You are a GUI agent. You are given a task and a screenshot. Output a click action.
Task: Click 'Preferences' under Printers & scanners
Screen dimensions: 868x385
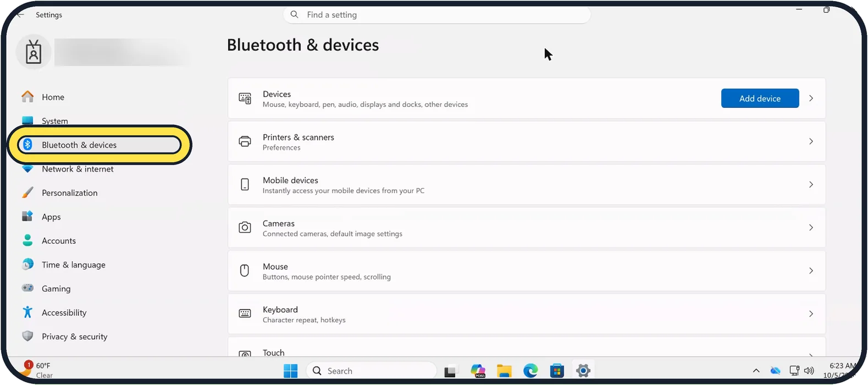click(x=281, y=147)
